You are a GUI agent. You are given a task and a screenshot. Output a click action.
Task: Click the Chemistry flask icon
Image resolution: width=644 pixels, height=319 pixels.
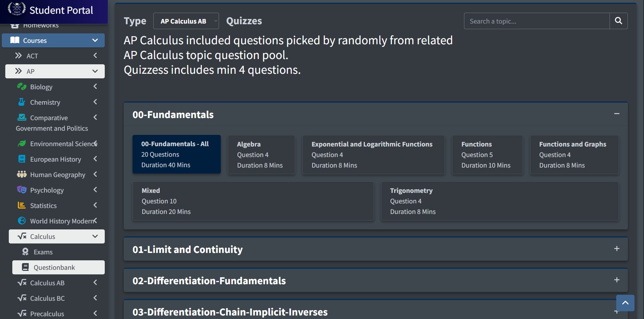[22, 102]
